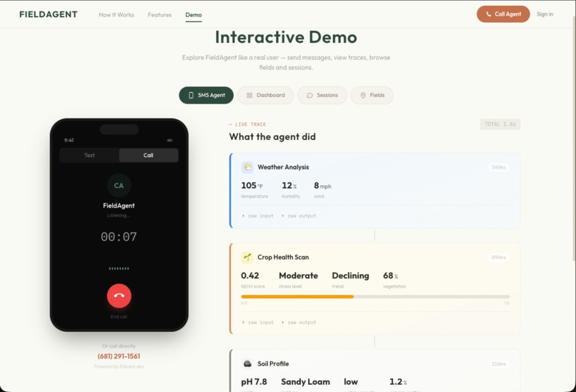The width and height of the screenshot is (576, 392).
Task: Dial the (681) 291-1561 number link
Action: coord(119,356)
